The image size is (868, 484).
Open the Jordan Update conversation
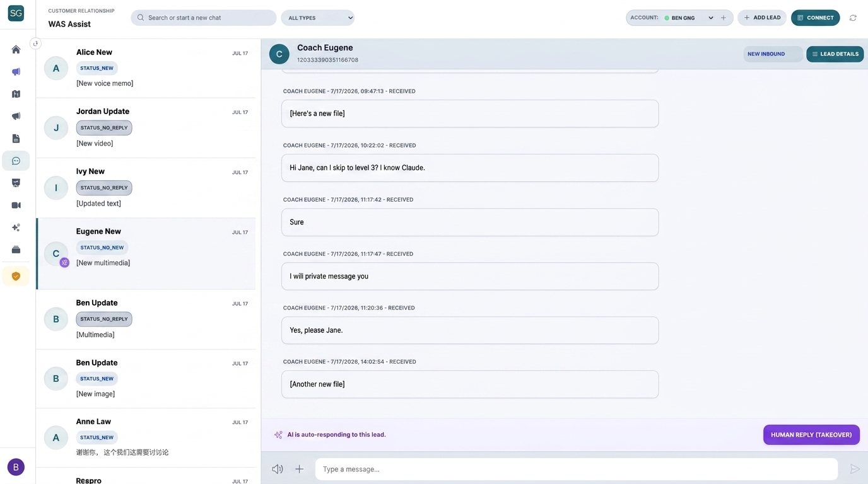click(x=146, y=128)
